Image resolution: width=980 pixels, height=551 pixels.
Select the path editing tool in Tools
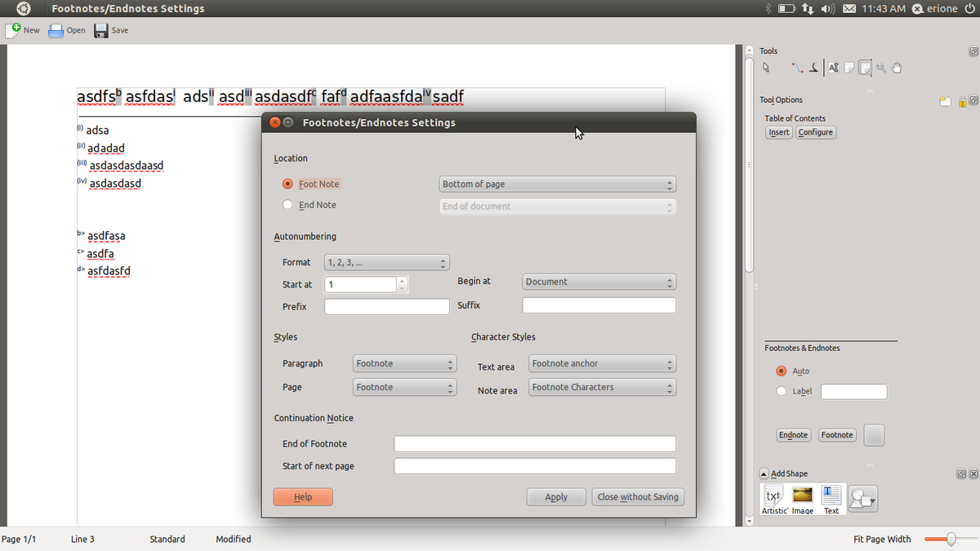click(x=796, y=68)
